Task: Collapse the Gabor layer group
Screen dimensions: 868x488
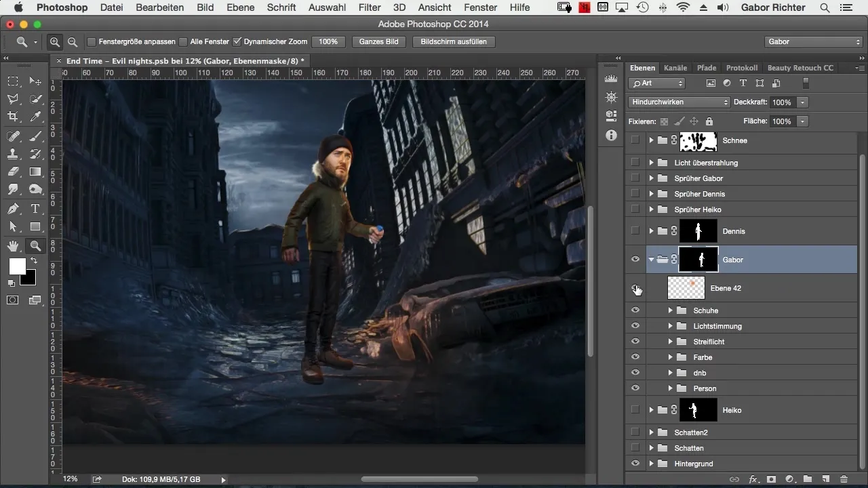Action: pyautogui.click(x=651, y=260)
